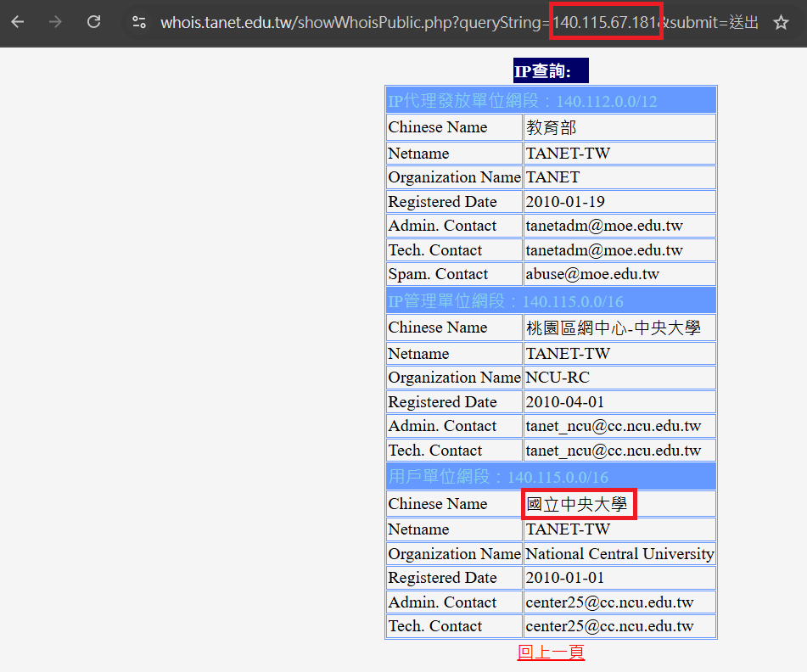Click the browser forward arrow
The width and height of the screenshot is (807, 672).
click(x=55, y=22)
